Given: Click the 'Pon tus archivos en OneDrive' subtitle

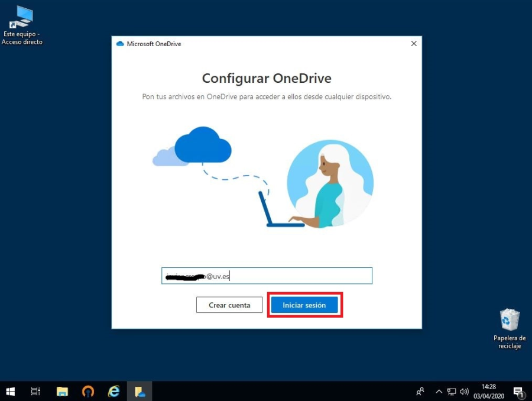Looking at the screenshot, I should pyautogui.click(x=267, y=97).
